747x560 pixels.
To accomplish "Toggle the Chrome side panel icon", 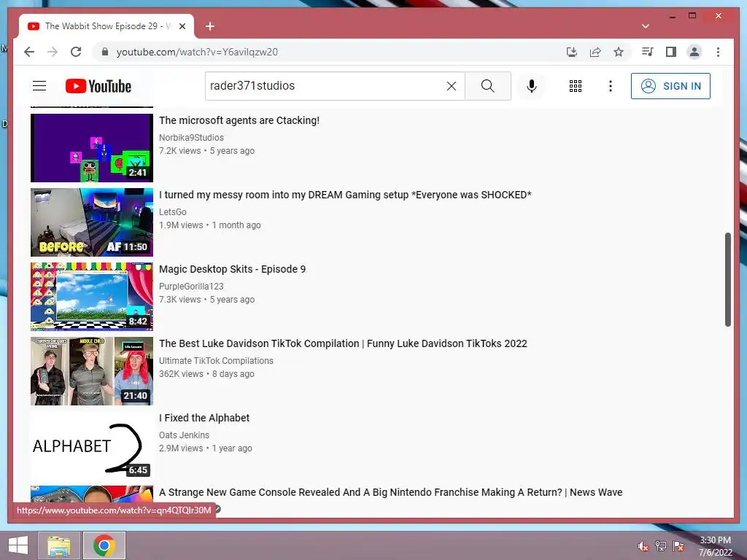I will [671, 52].
